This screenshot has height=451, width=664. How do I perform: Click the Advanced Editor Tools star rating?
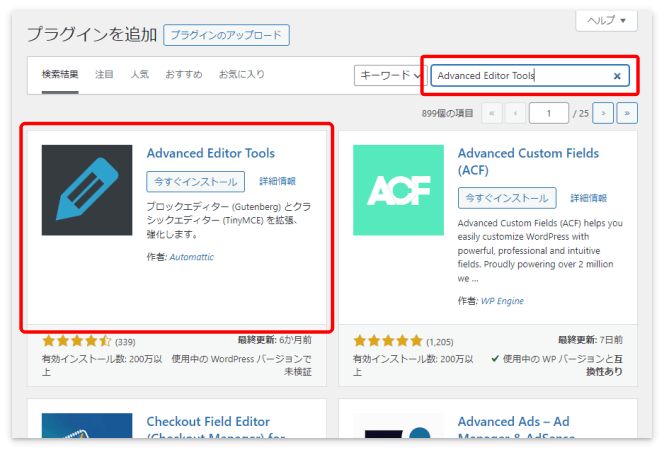[x=76, y=341]
